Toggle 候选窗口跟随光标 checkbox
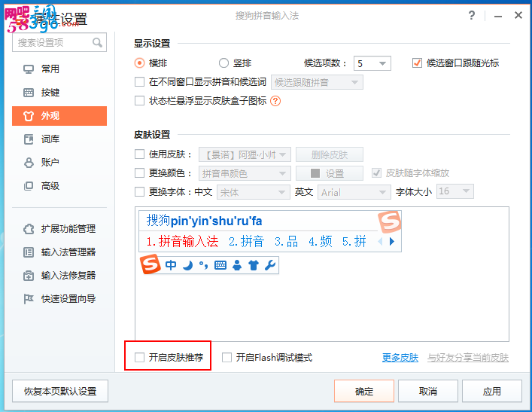The height and width of the screenshot is (412, 532). [x=417, y=63]
